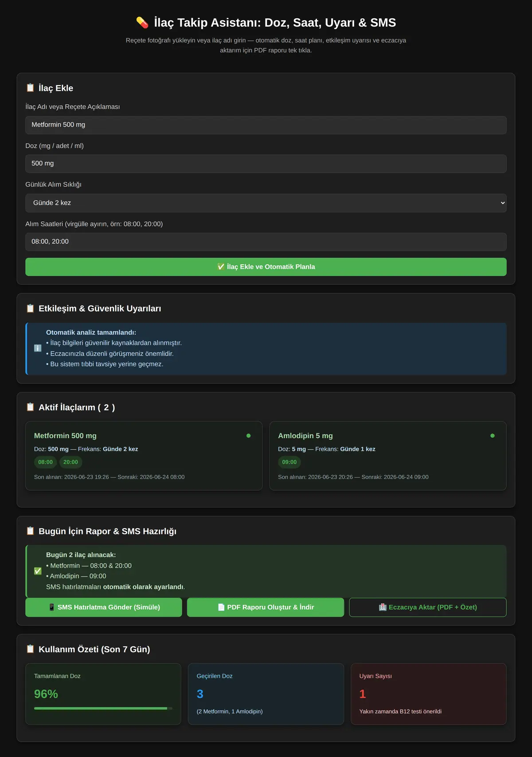Viewport: 532px width, 757px height.
Task: Click the Geçirilen Doz value 3
Action: coord(200,694)
